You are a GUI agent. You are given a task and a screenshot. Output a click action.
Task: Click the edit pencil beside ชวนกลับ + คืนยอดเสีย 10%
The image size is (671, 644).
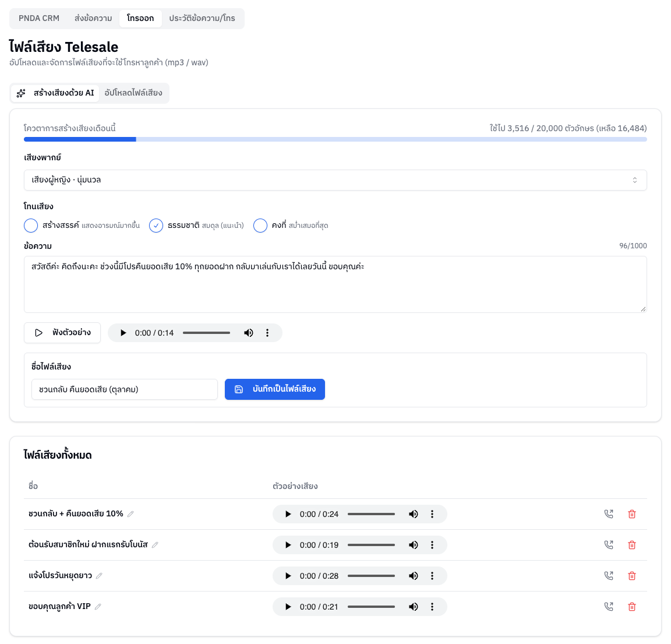130,514
